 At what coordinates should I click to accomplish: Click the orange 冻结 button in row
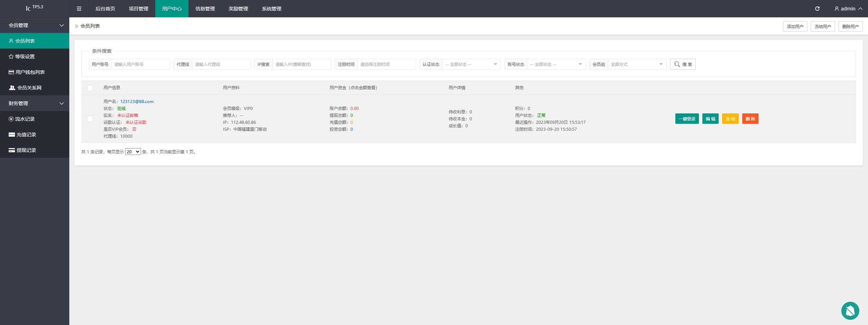(x=730, y=119)
